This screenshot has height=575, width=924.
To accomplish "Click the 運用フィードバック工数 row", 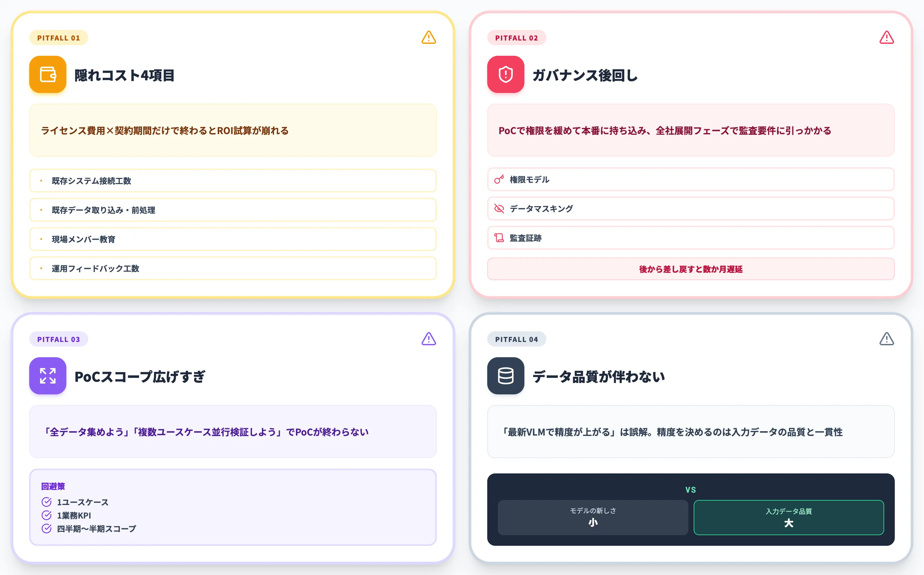I will pos(233,269).
